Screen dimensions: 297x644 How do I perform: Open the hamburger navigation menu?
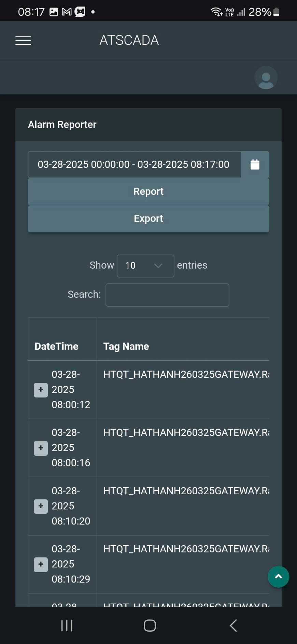tap(23, 40)
